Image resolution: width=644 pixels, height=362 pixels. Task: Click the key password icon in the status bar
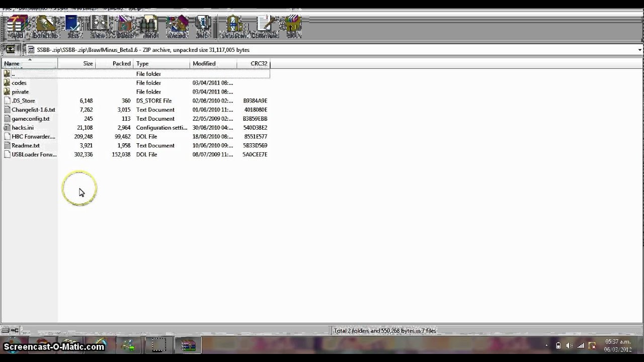click(15, 330)
